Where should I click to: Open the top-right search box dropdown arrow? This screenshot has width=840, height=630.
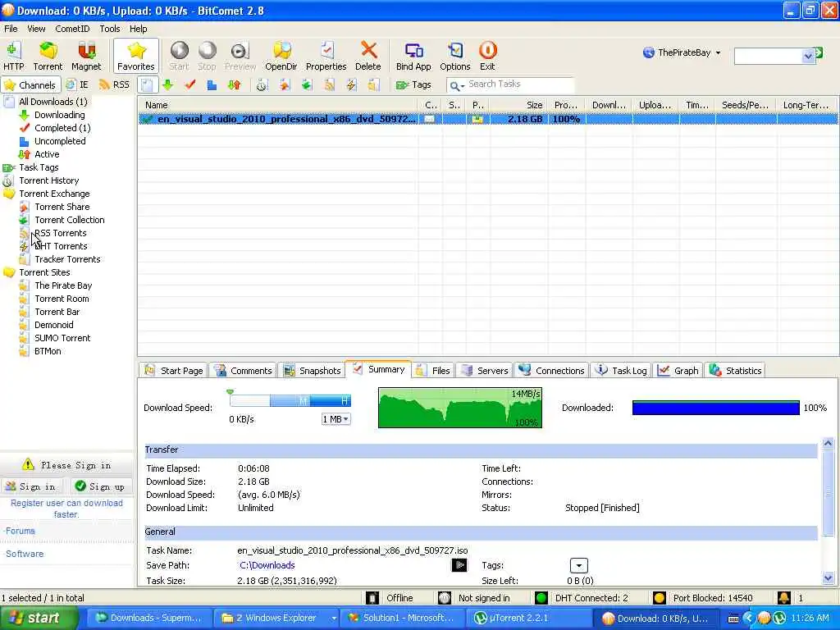click(808, 56)
